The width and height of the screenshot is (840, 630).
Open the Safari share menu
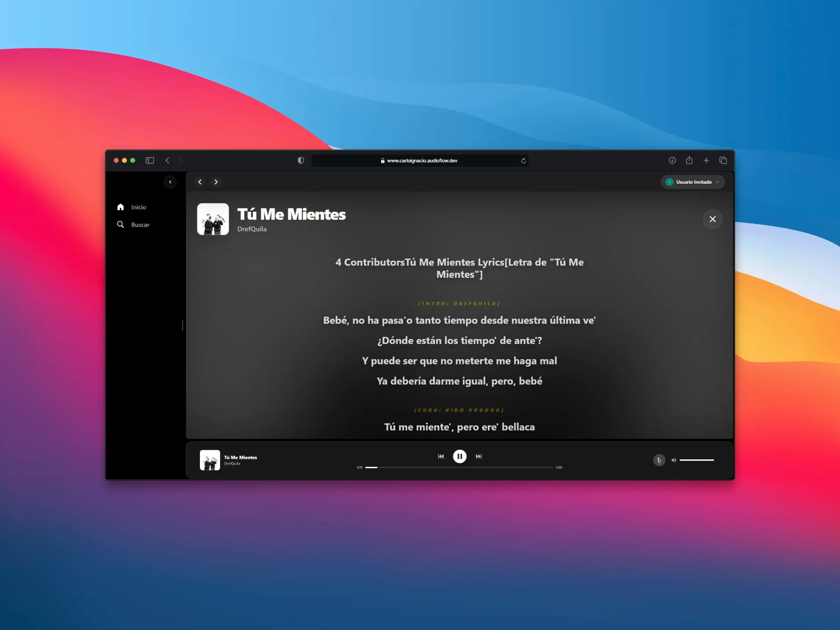pos(689,160)
